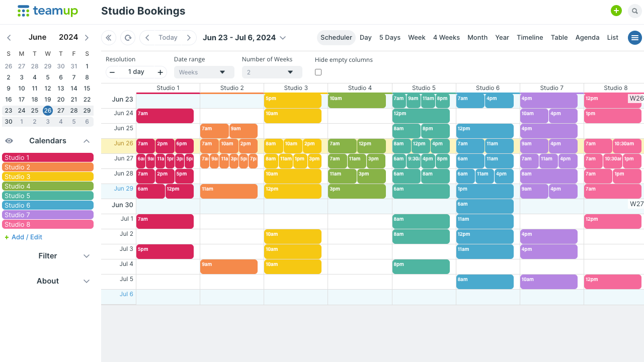This screenshot has width=644, height=362.
Task: Open the blue hamburger menu button
Action: [x=635, y=38]
